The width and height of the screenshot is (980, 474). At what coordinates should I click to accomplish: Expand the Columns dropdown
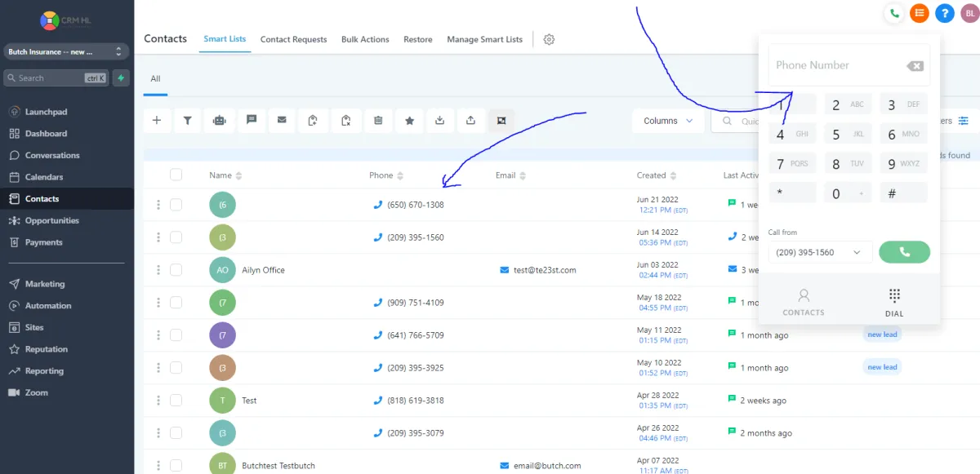[668, 121]
